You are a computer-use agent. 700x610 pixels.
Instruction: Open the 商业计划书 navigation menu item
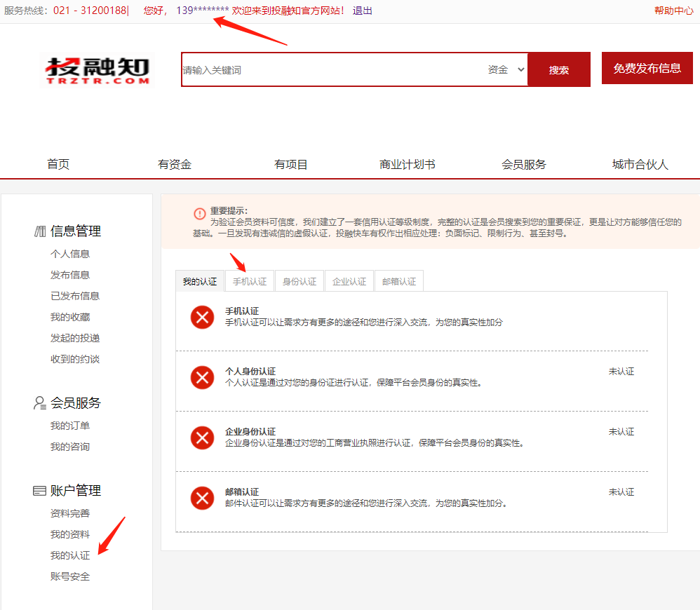[407, 164]
